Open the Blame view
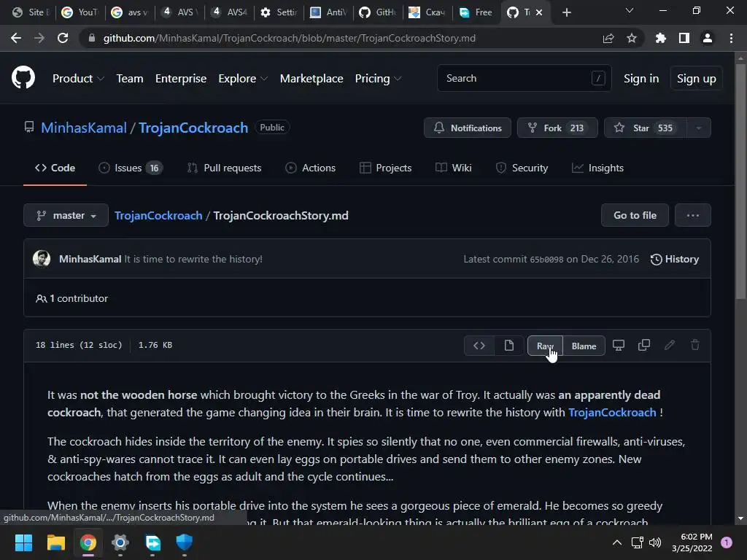The image size is (747, 560). tap(584, 346)
